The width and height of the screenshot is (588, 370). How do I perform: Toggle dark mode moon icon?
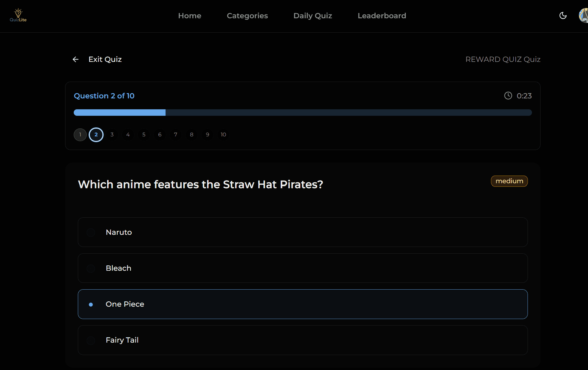(563, 16)
